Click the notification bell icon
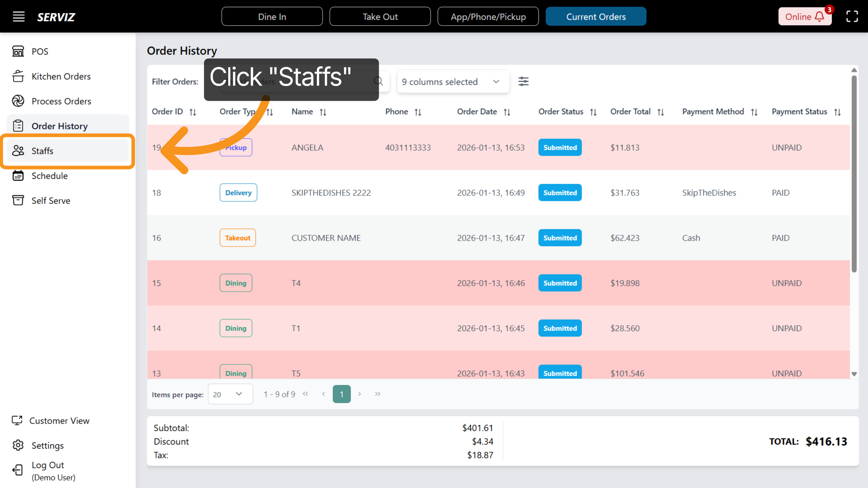The image size is (868, 488). pyautogui.click(x=820, y=17)
